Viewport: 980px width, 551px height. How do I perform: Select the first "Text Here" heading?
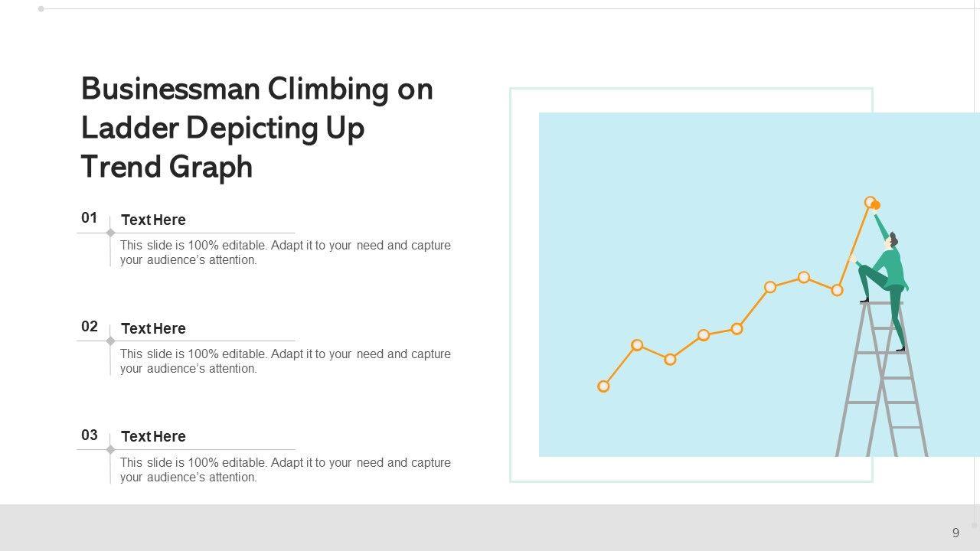tap(153, 220)
